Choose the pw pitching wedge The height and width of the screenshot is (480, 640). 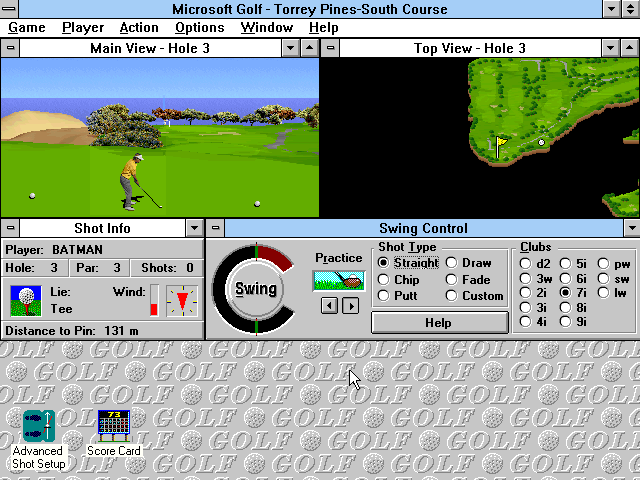coord(614,264)
